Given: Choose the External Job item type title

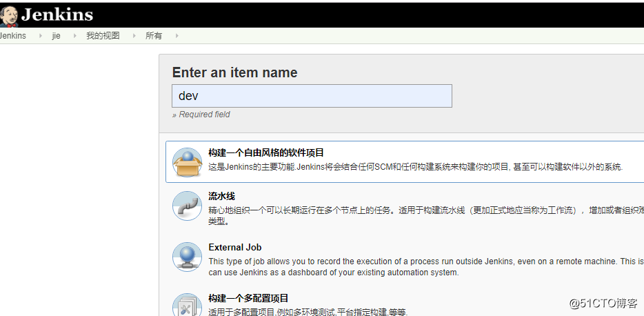Looking at the screenshot, I should [x=235, y=248].
